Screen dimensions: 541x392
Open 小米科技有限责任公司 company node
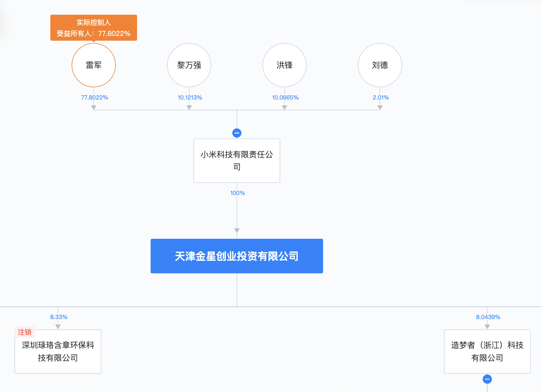[x=237, y=161]
